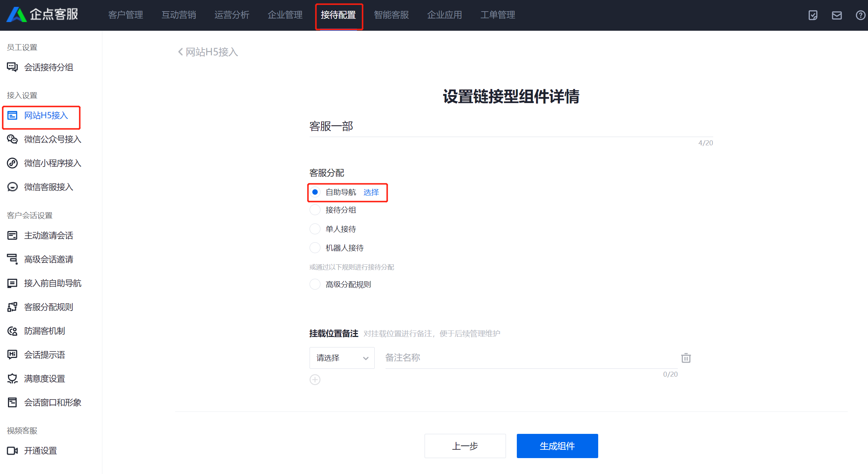The height and width of the screenshot is (474, 868).
Task: Open the help question mark icon
Action: coord(860,15)
